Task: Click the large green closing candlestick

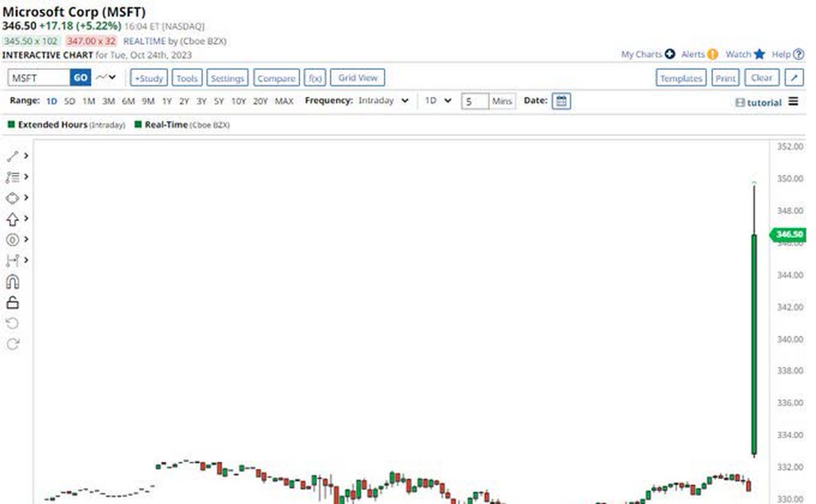Action: pyautogui.click(x=754, y=345)
